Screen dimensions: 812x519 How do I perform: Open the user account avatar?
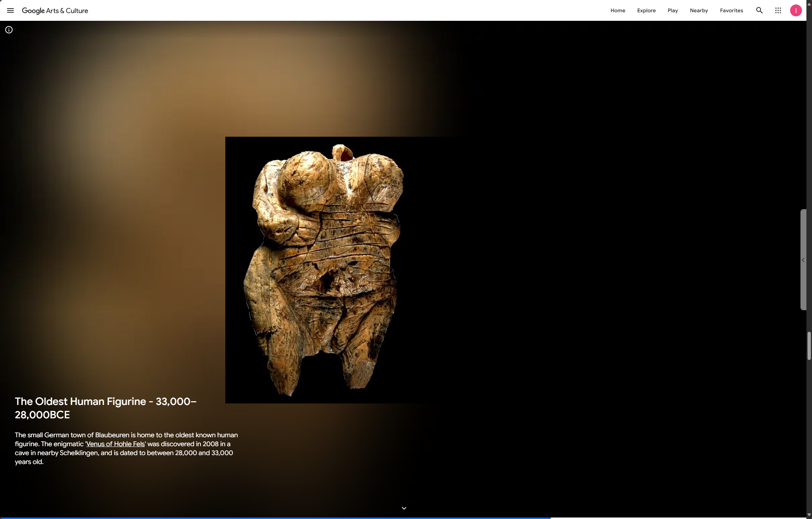(796, 10)
